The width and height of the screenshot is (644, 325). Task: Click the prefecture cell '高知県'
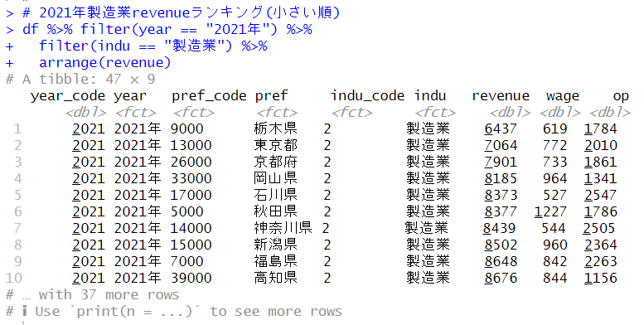pyautogui.click(x=276, y=279)
